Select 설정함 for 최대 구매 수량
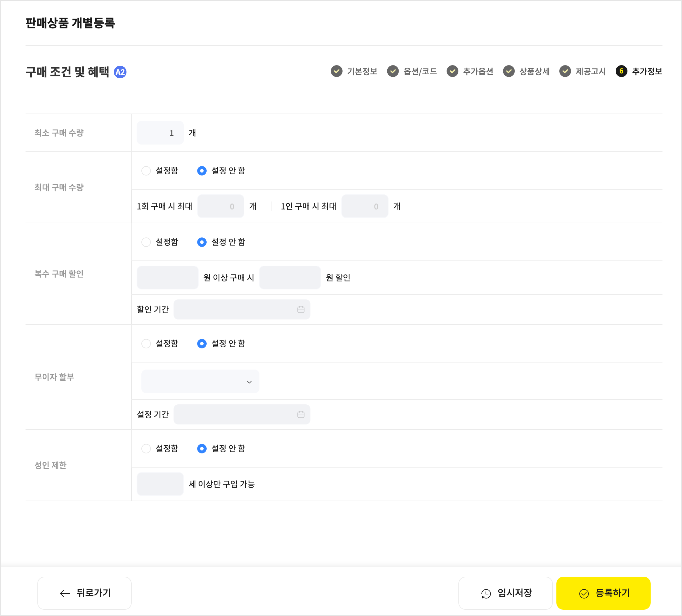The image size is (682, 616). click(x=146, y=171)
